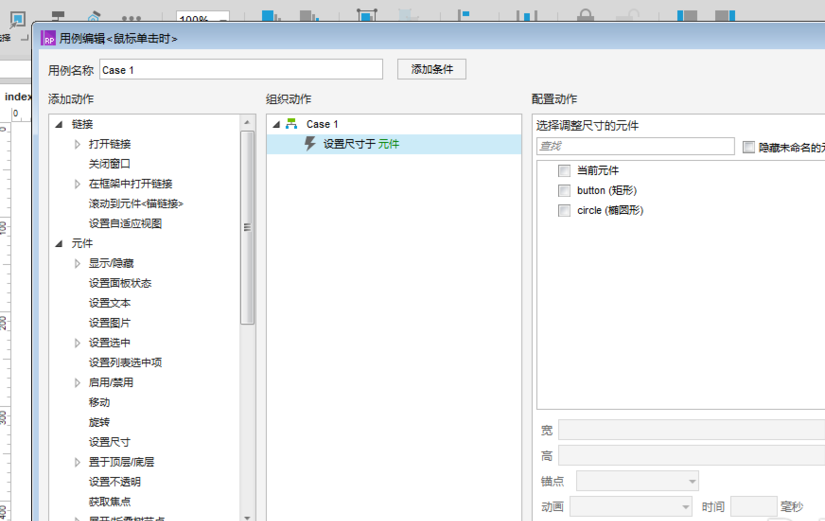825x521 pixels.
Task: Expand the 显示/隐藏 action
Action: click(78, 264)
